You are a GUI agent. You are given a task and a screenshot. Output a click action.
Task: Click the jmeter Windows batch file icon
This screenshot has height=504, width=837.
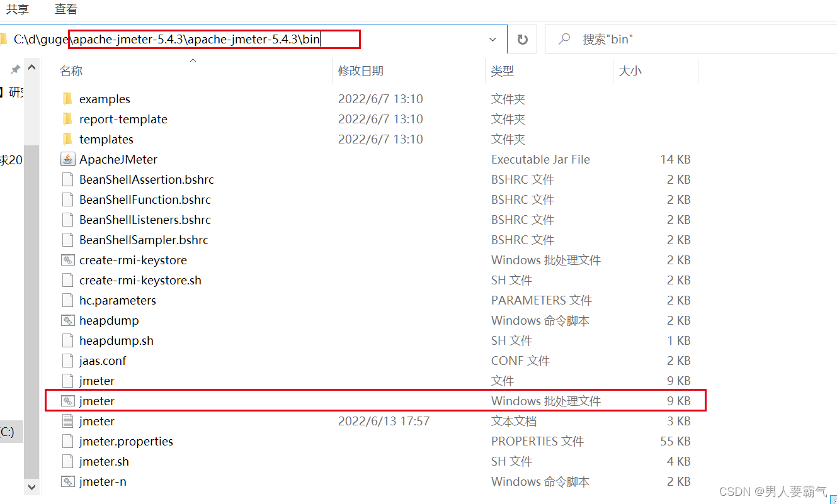pyautogui.click(x=68, y=401)
